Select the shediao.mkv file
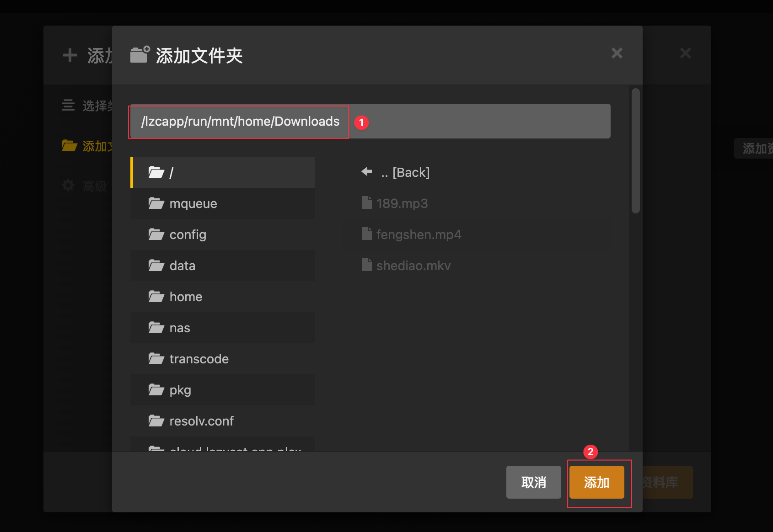The width and height of the screenshot is (773, 532). click(477, 266)
